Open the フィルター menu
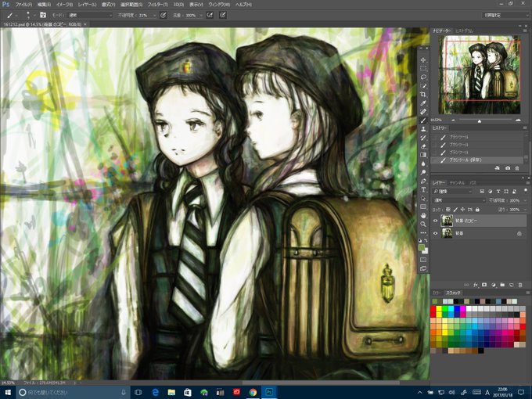 [158, 5]
